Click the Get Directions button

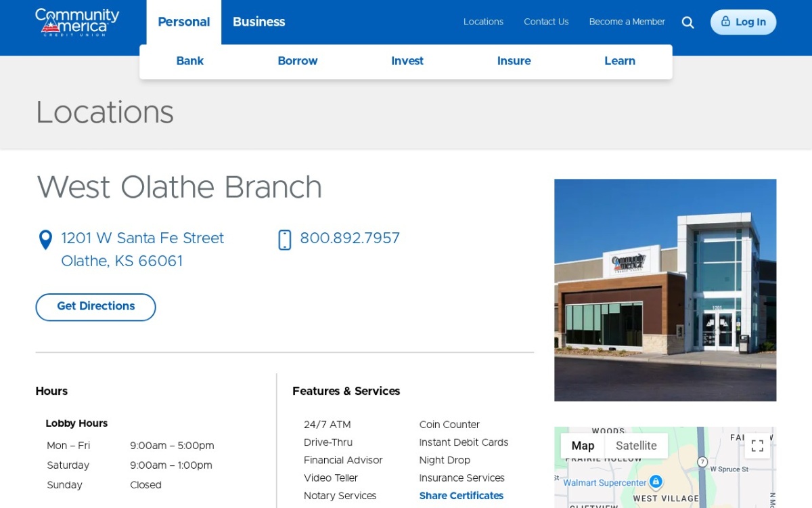coord(95,307)
